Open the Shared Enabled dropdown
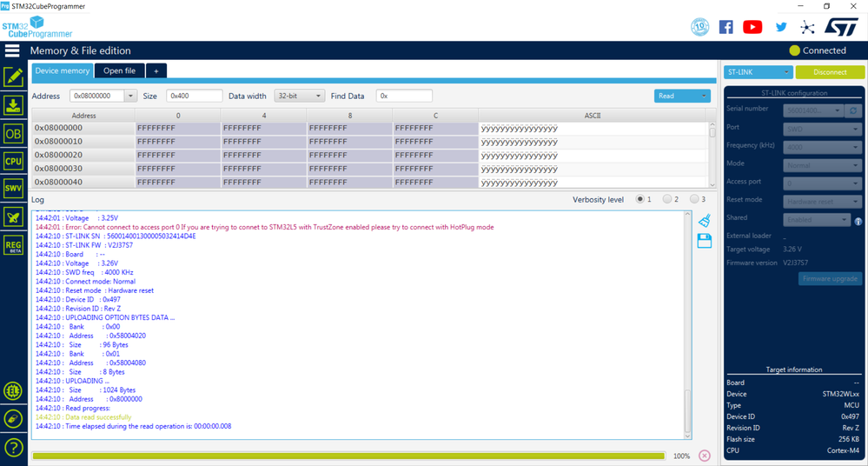 (816, 220)
